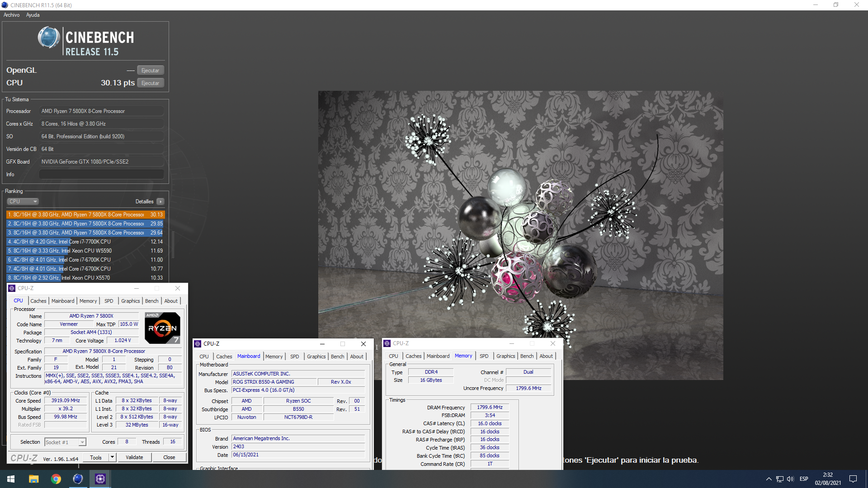The height and width of the screenshot is (488, 868).
Task: Open Mainboard tab in the Memory CPU-Z window
Action: 438,356
